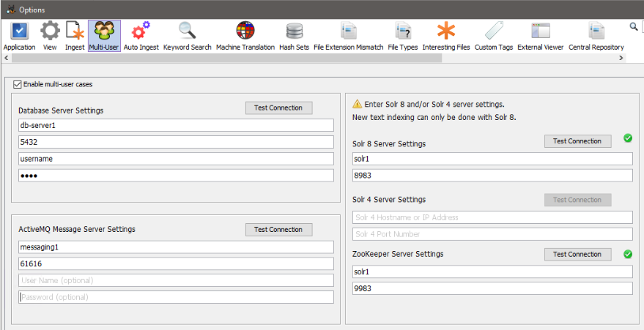Select the Machine Translation icon
The height and width of the screenshot is (330, 644).
coord(245,36)
